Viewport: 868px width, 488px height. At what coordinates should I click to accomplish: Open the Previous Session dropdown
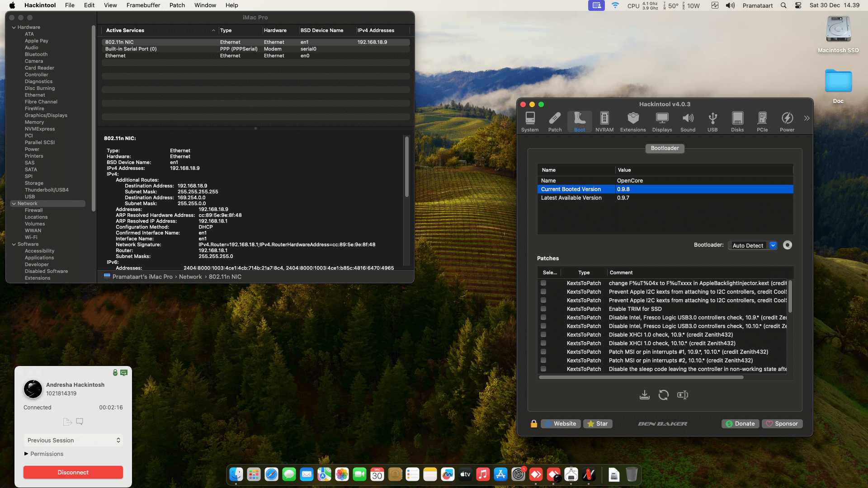click(x=73, y=440)
